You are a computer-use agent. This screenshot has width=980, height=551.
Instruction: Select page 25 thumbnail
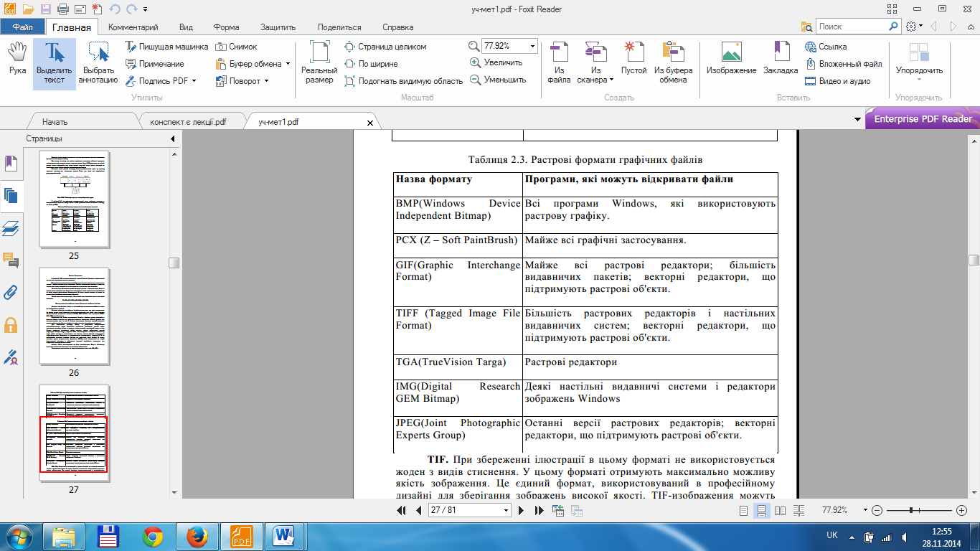(73, 198)
